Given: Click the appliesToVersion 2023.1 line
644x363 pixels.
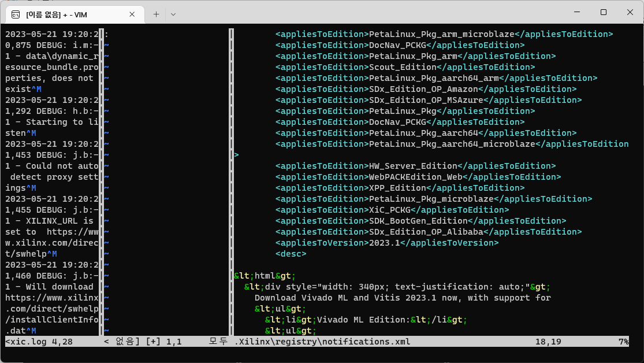Looking at the screenshot, I should (387, 243).
